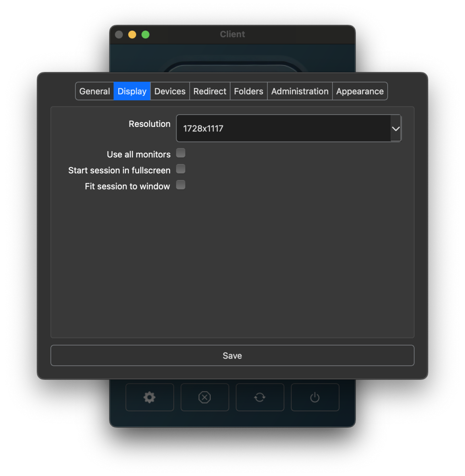The width and height of the screenshot is (465, 476).
Task: Maximize the Client window with green button
Action: point(146,35)
